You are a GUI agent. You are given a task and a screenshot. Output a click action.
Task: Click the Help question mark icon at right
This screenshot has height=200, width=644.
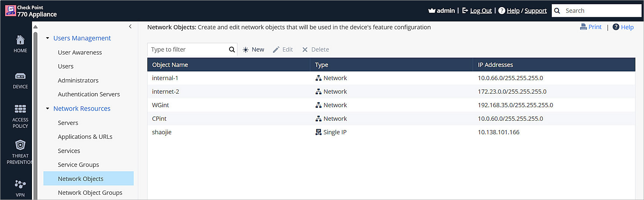616,27
